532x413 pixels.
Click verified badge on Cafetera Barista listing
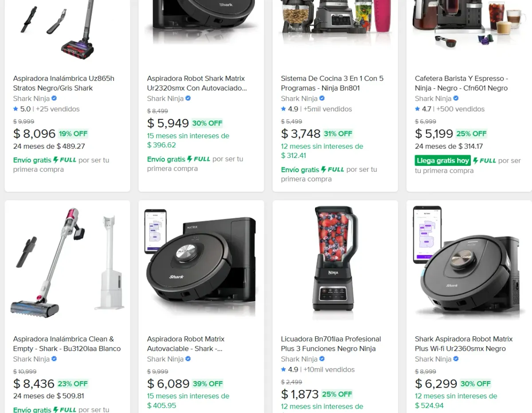coord(456,98)
